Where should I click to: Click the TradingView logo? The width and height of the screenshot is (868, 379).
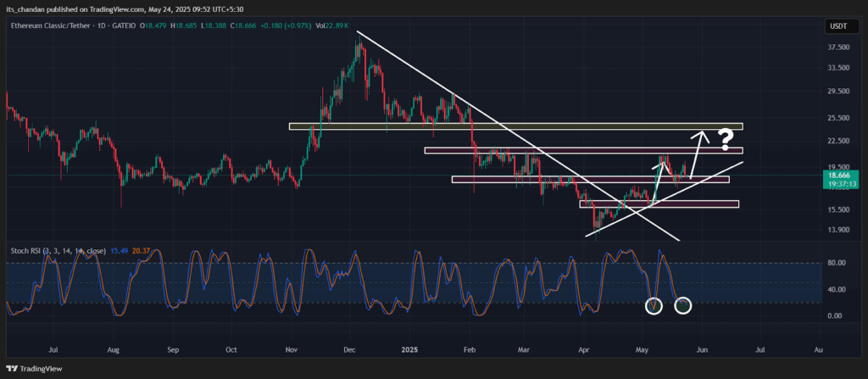tap(34, 369)
